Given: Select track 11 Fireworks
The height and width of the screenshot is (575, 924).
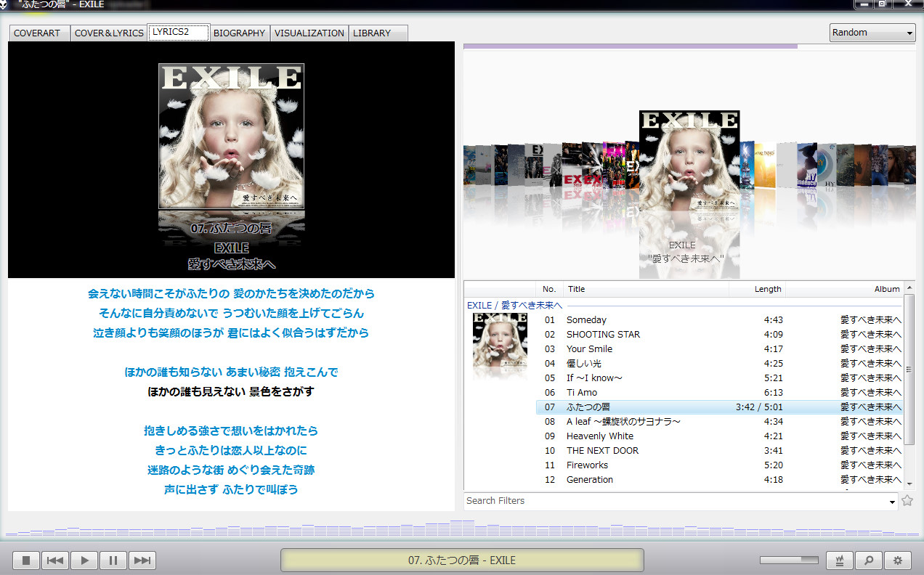Looking at the screenshot, I should (720, 465).
